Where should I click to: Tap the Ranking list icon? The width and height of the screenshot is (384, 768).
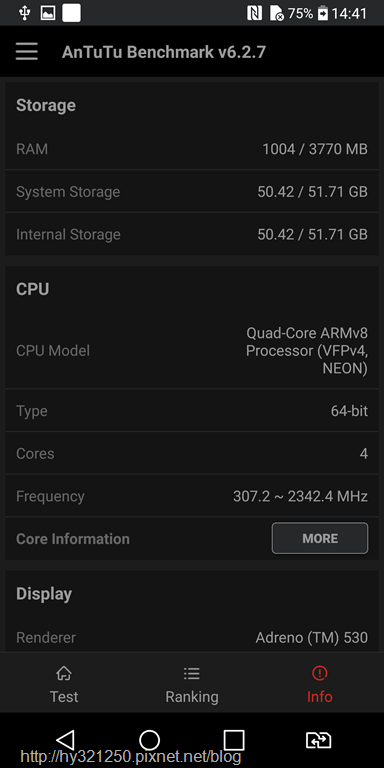(192, 673)
